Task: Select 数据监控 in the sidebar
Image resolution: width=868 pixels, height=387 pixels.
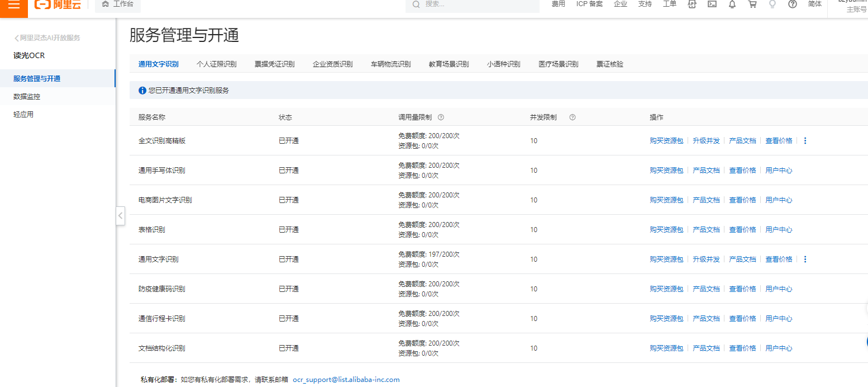Action: (x=27, y=97)
